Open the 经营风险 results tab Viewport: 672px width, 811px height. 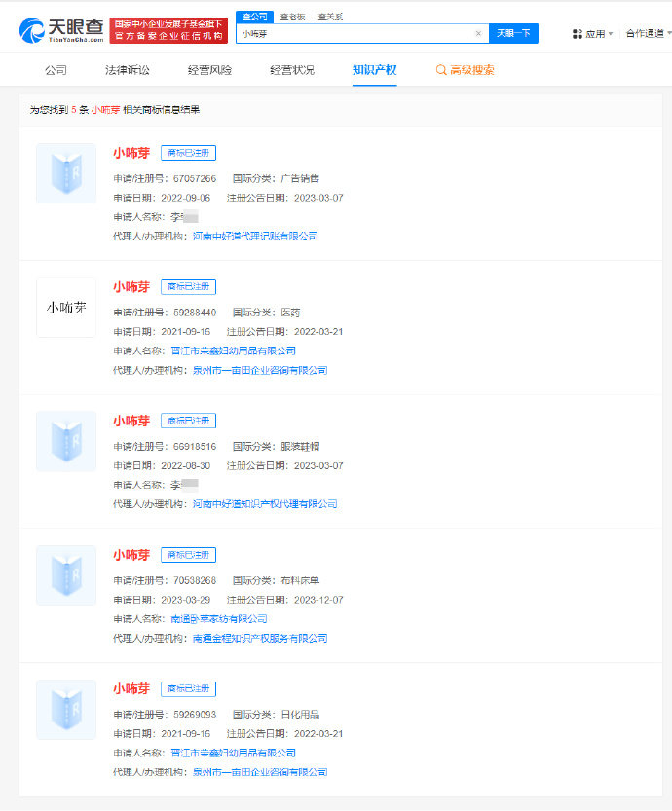coord(209,70)
